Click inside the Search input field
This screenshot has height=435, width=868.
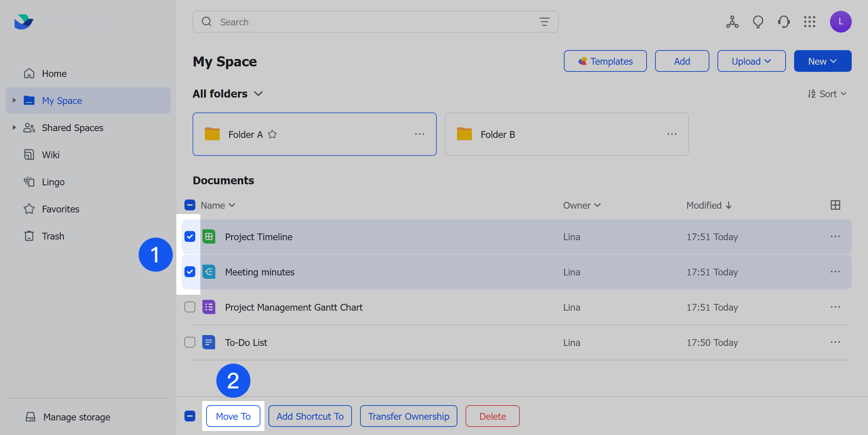(x=339, y=21)
